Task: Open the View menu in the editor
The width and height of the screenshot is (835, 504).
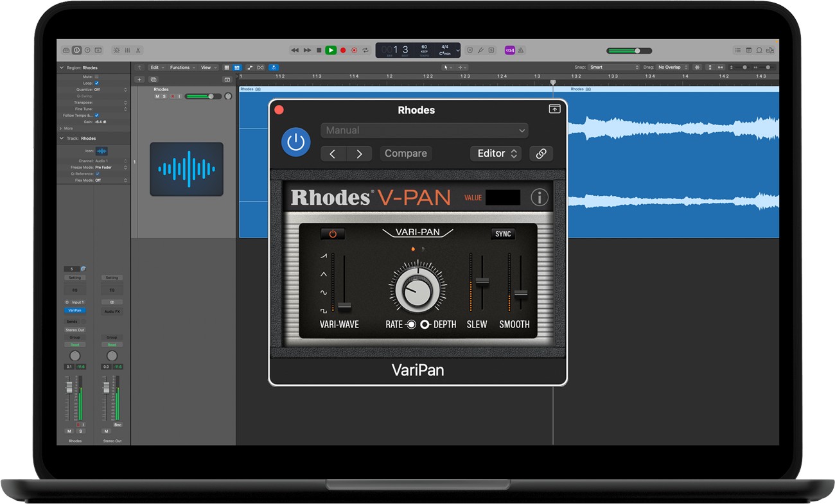Action: click(x=207, y=67)
